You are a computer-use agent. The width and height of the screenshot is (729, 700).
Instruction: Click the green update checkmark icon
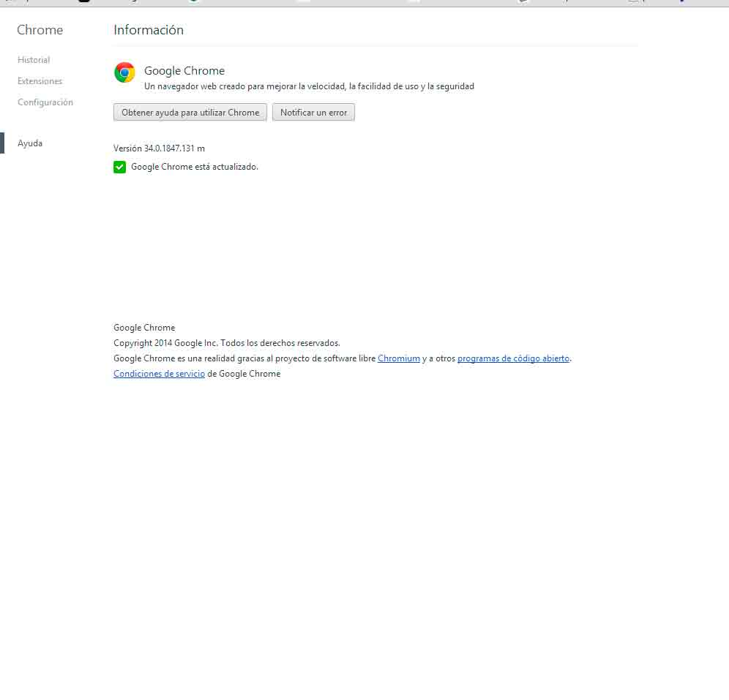click(119, 168)
